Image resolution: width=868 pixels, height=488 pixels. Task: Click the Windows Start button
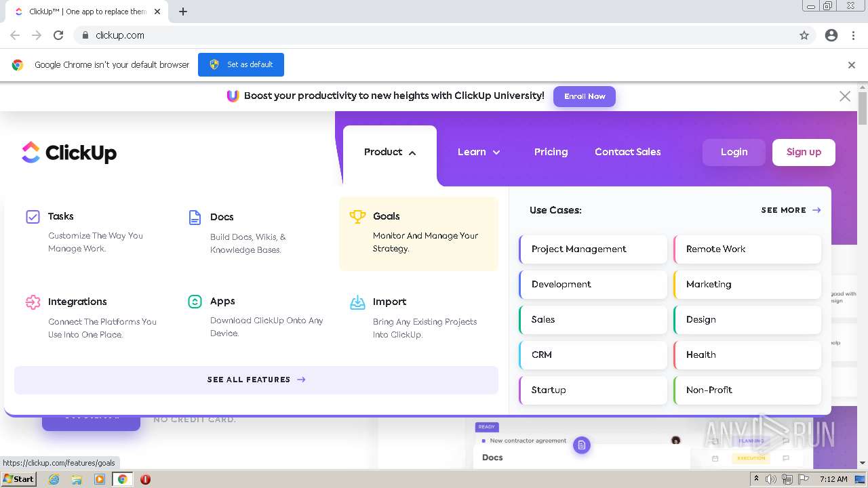tap(19, 479)
